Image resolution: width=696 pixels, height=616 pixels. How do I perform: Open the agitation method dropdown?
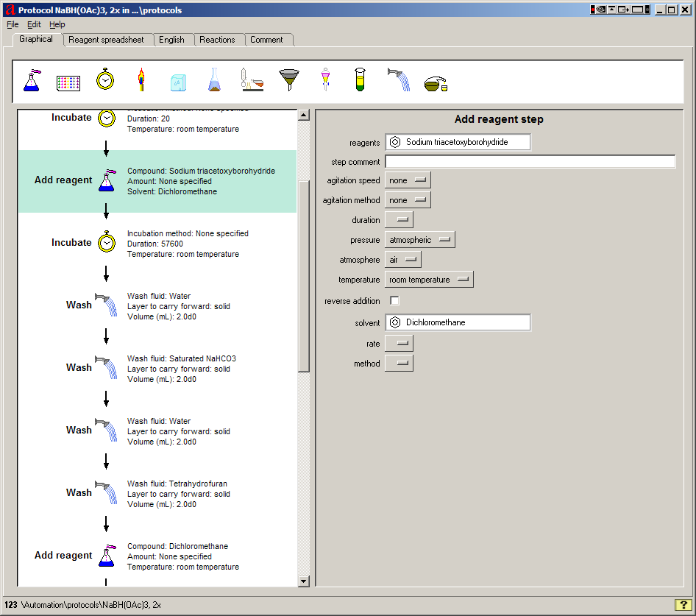(408, 200)
